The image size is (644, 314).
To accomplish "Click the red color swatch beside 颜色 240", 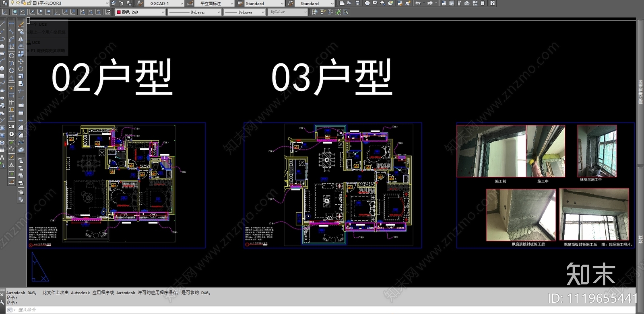I will 119,12.
